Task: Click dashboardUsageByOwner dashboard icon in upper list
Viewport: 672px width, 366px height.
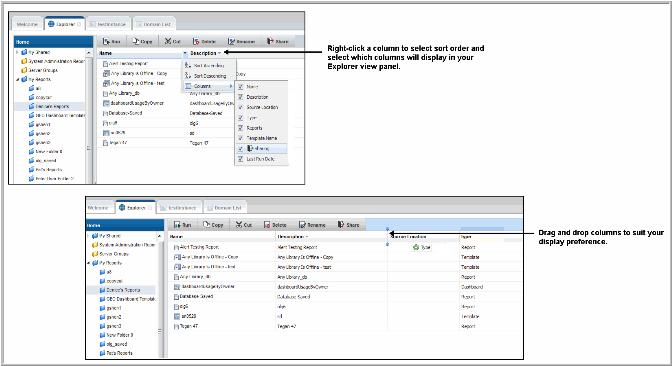Action: pos(106,103)
